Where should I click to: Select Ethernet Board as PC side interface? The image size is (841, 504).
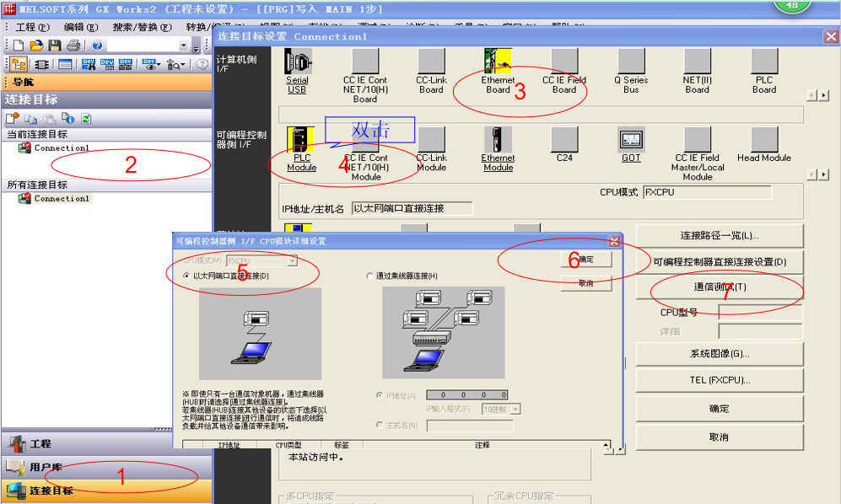point(498,72)
